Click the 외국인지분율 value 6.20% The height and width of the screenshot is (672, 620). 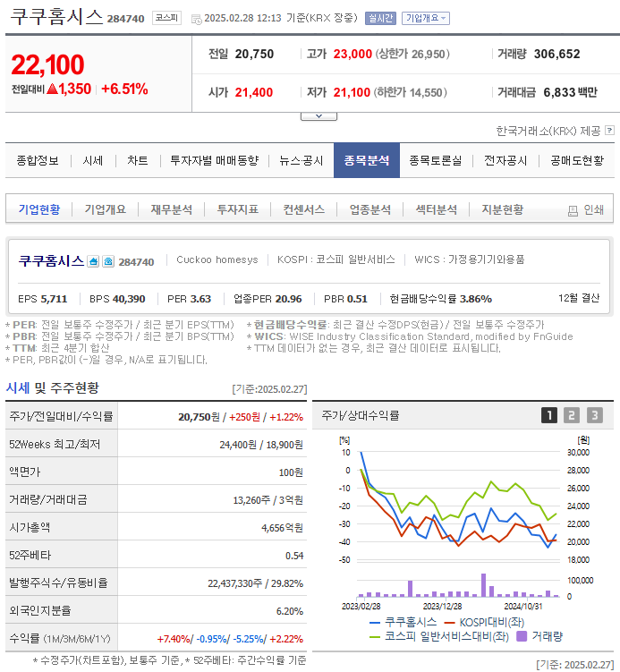(290, 611)
